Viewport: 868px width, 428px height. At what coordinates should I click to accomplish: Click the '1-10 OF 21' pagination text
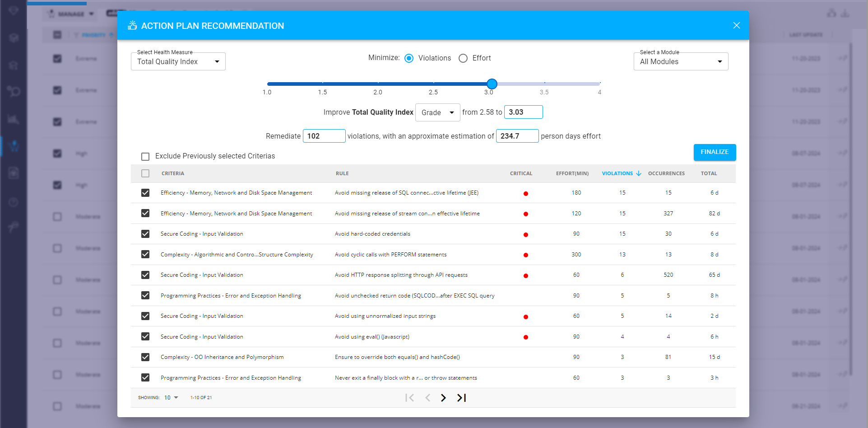(x=201, y=398)
